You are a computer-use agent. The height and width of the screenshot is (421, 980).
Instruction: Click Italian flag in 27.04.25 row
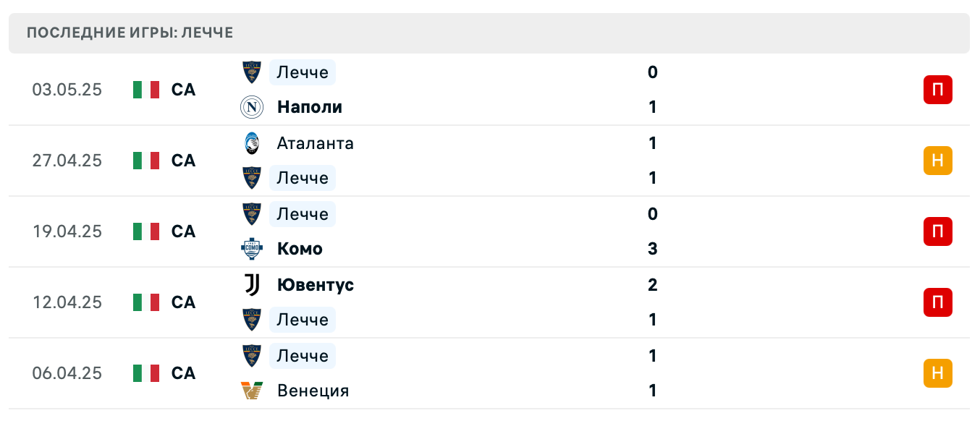click(146, 161)
